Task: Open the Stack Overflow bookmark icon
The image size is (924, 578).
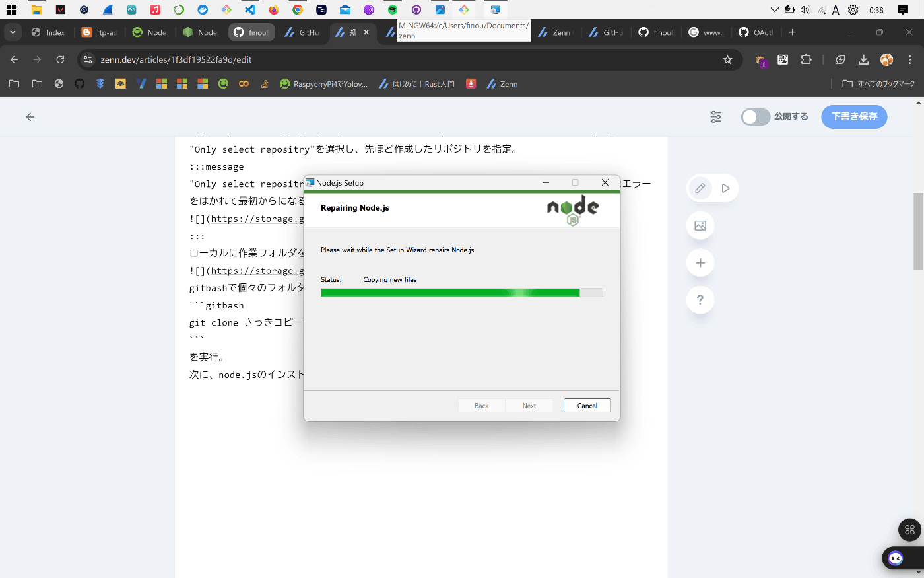Action: (265, 84)
